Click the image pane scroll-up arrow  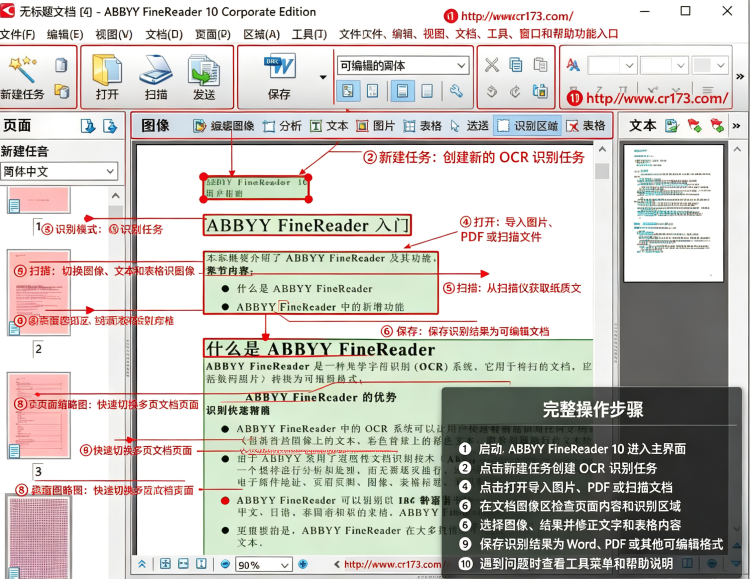point(603,149)
